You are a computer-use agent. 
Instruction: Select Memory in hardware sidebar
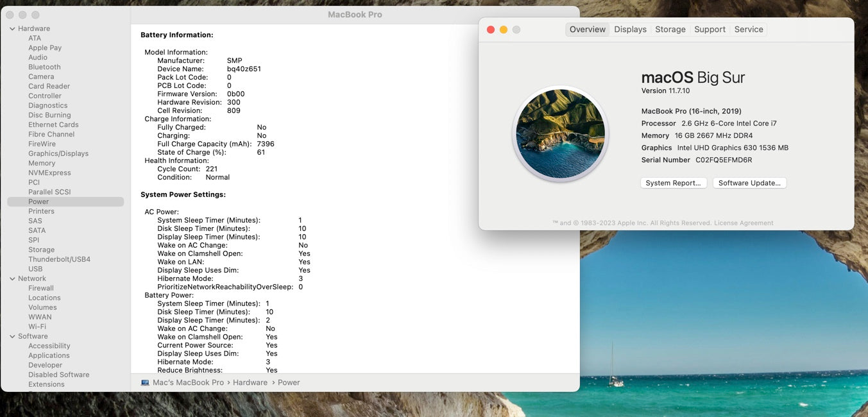click(x=42, y=163)
